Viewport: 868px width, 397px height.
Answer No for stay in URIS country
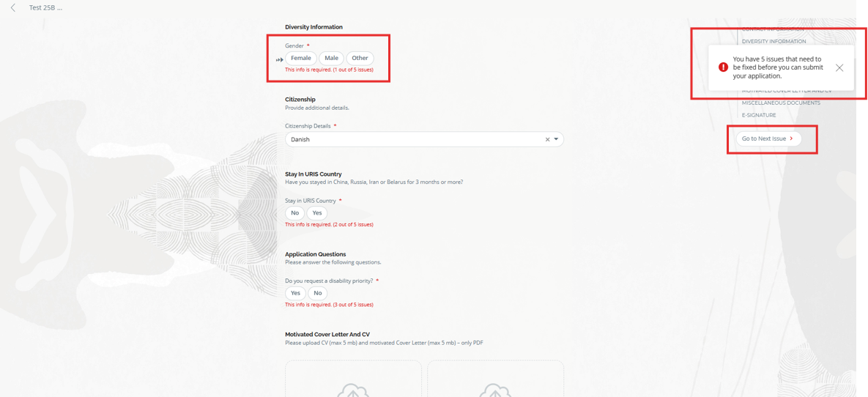tap(295, 213)
